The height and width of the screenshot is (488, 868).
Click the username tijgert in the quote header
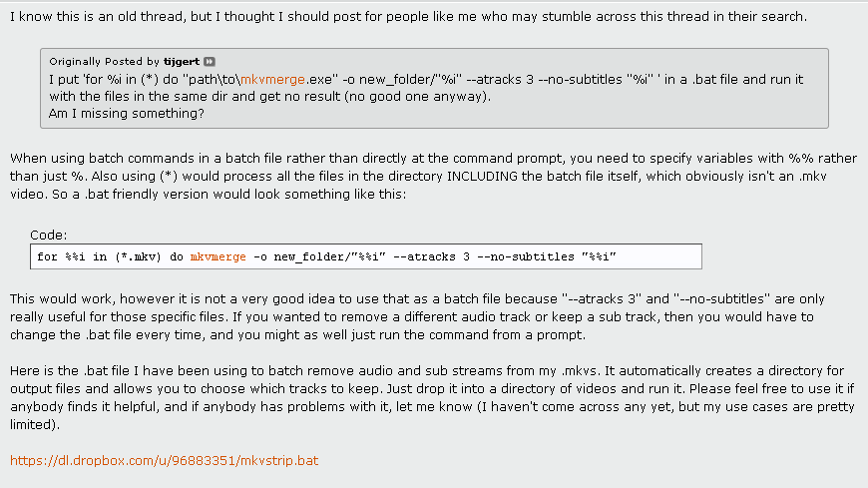click(x=183, y=62)
